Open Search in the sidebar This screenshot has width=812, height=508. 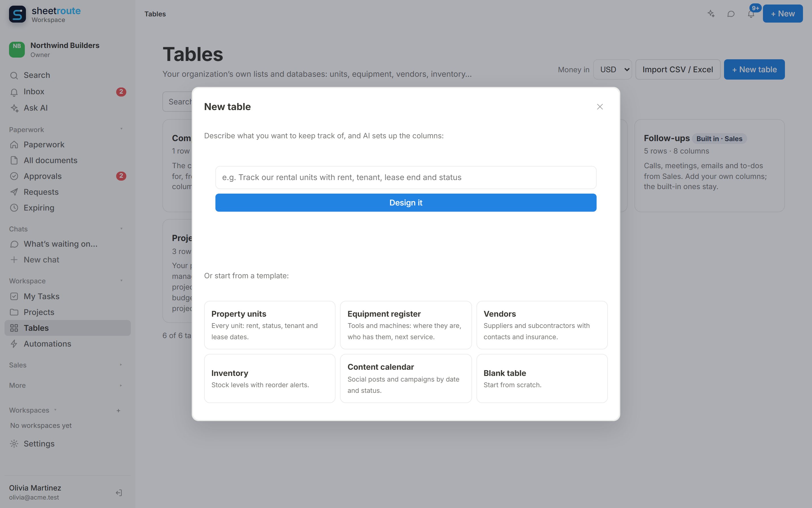tap(67, 75)
